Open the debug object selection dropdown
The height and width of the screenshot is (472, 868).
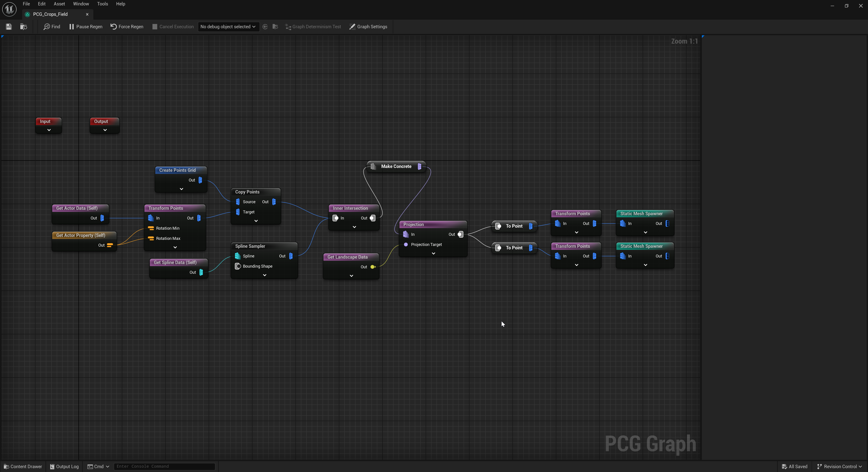(228, 27)
